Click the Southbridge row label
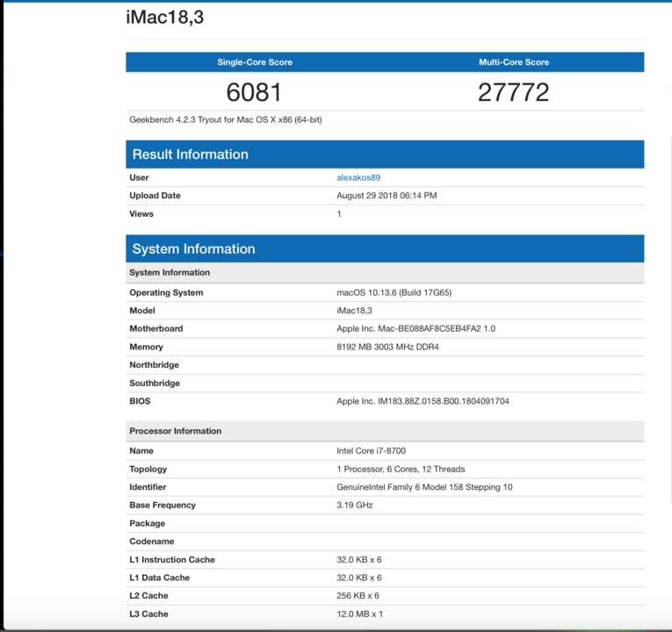 [155, 384]
